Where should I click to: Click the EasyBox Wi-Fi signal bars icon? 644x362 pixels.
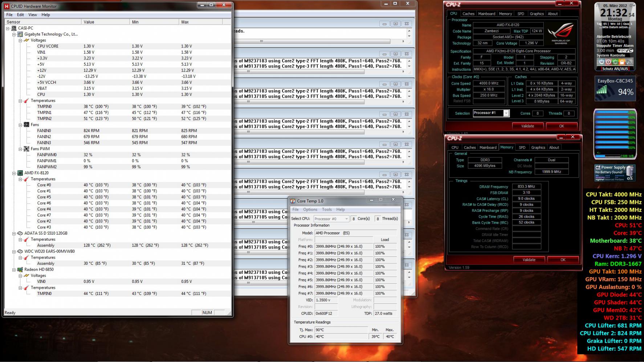602,90
